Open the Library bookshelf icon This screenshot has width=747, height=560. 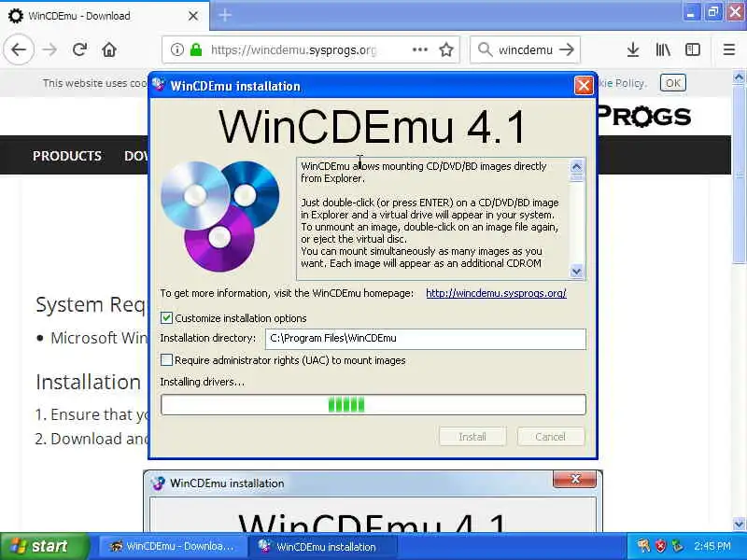pyautogui.click(x=663, y=49)
